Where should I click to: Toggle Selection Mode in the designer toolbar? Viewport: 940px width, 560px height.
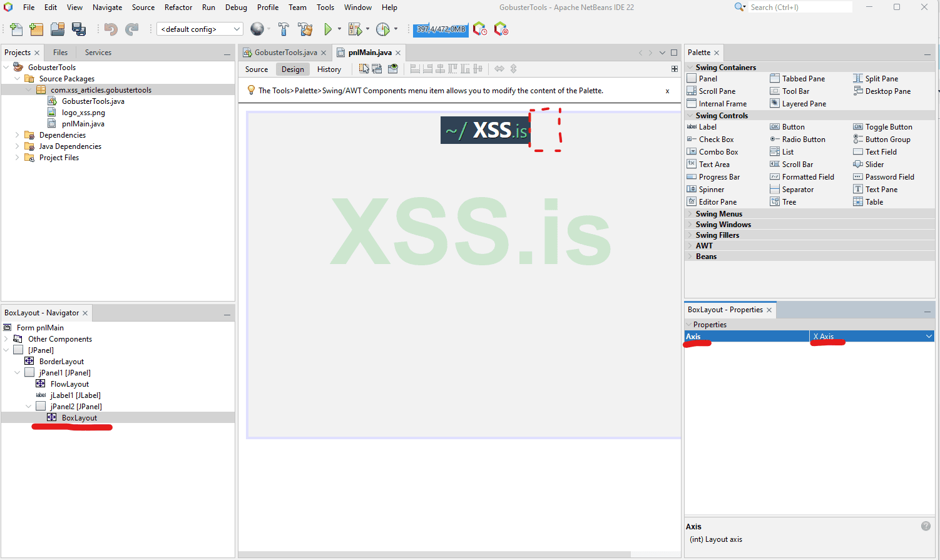364,69
